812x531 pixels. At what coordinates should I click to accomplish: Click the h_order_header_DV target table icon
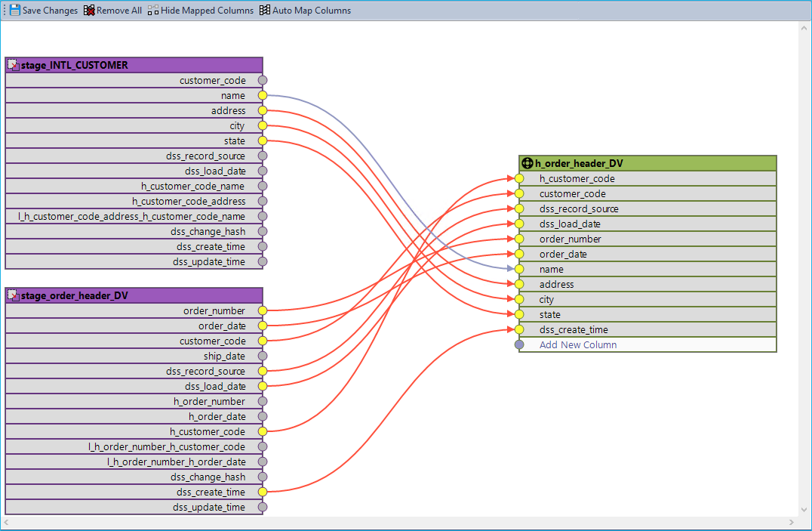click(x=527, y=163)
